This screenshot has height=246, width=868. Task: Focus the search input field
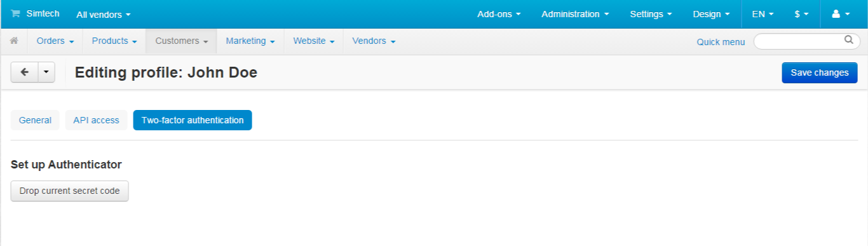point(806,41)
